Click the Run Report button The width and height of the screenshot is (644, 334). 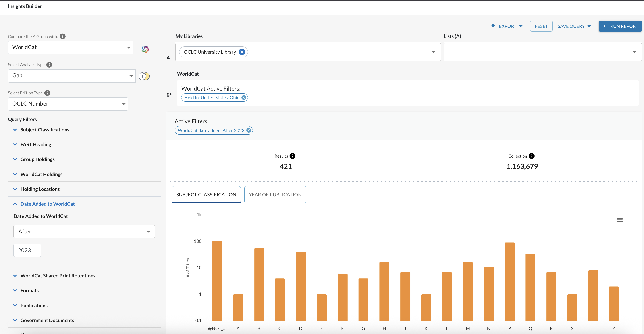pyautogui.click(x=620, y=26)
